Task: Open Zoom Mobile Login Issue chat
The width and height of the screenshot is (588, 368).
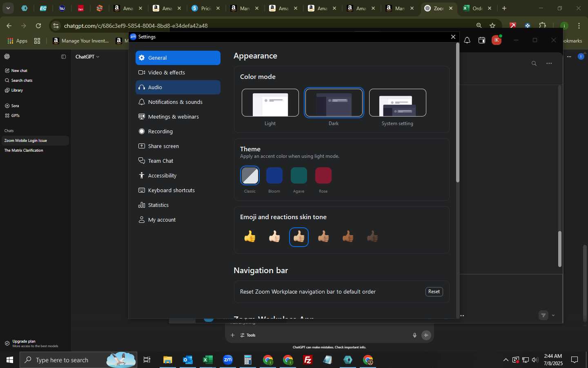Action: (34, 141)
